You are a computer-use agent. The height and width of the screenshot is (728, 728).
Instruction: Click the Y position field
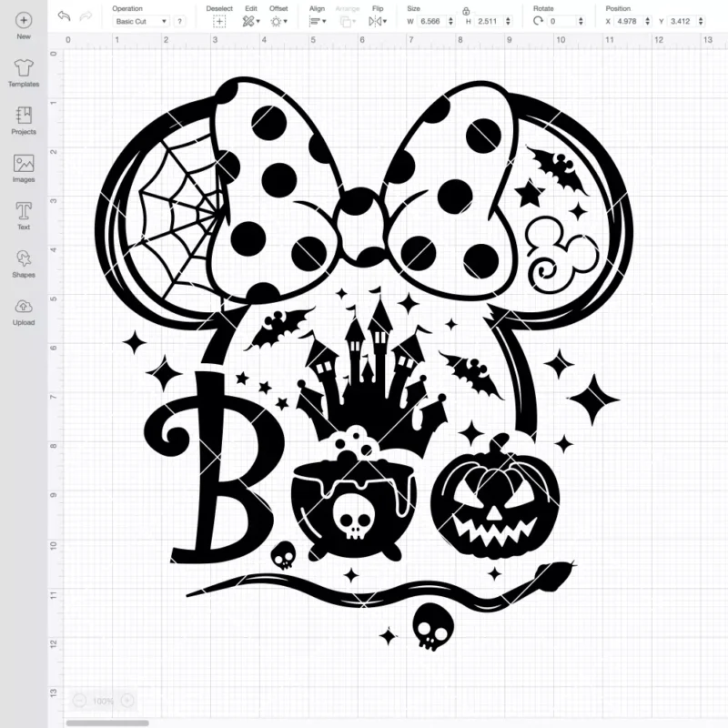point(681,21)
